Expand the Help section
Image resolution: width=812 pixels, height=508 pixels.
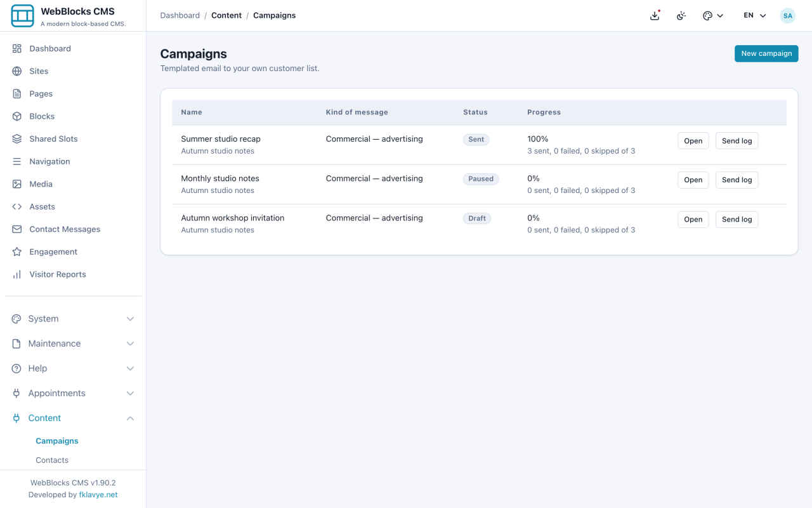[x=73, y=368]
